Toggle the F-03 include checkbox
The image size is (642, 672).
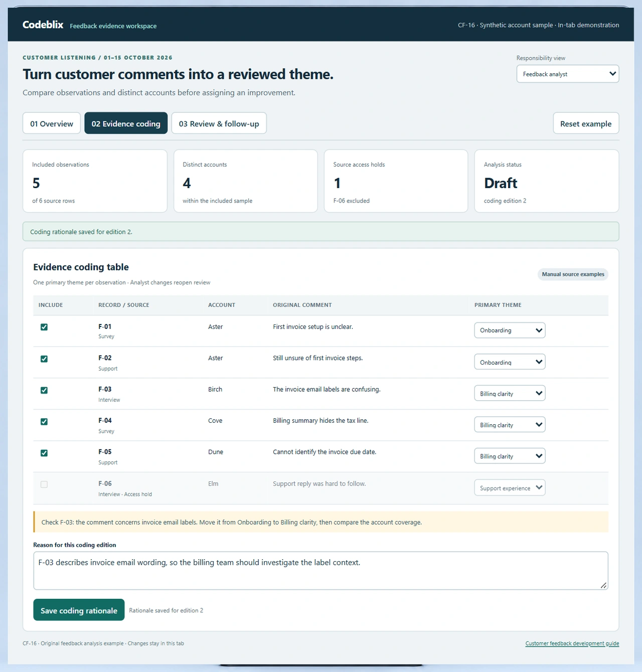44,390
